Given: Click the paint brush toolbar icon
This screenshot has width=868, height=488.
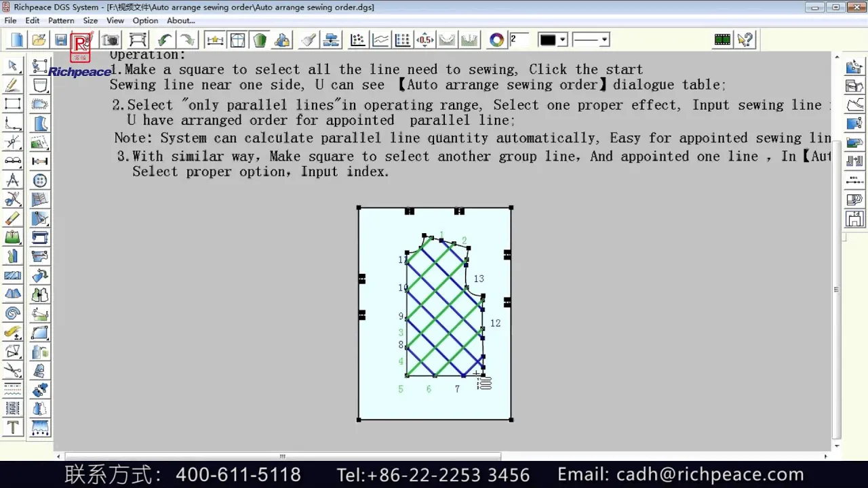Looking at the screenshot, I should coord(309,40).
